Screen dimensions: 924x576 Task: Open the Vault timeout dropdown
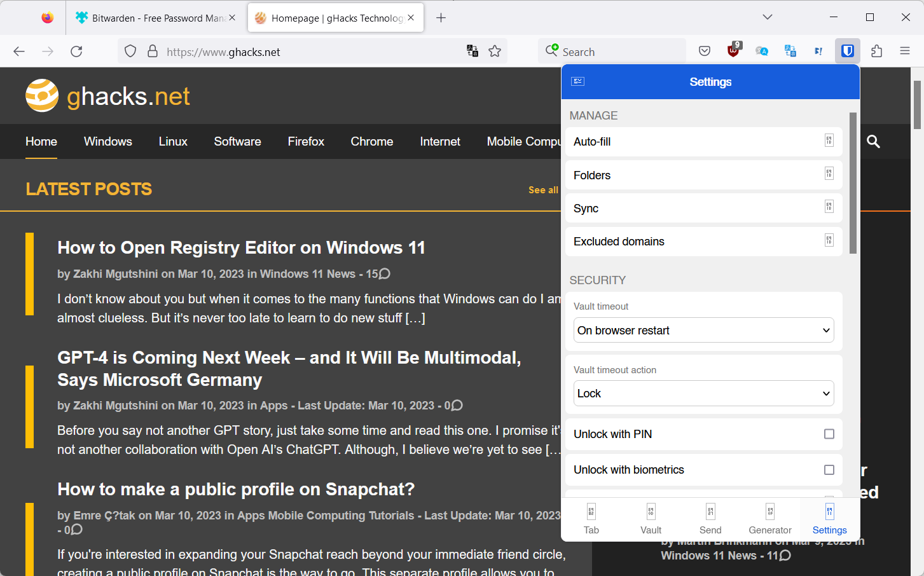point(703,331)
